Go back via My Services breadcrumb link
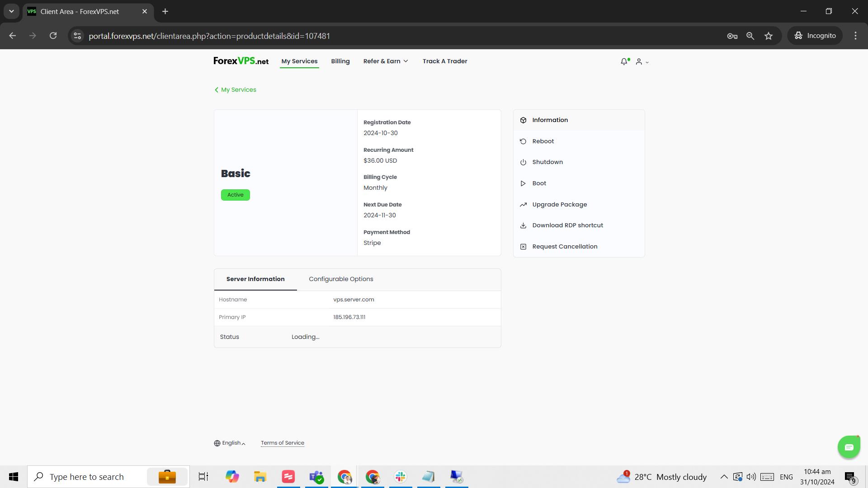Screen dimensions: 868x488 (x=235, y=90)
